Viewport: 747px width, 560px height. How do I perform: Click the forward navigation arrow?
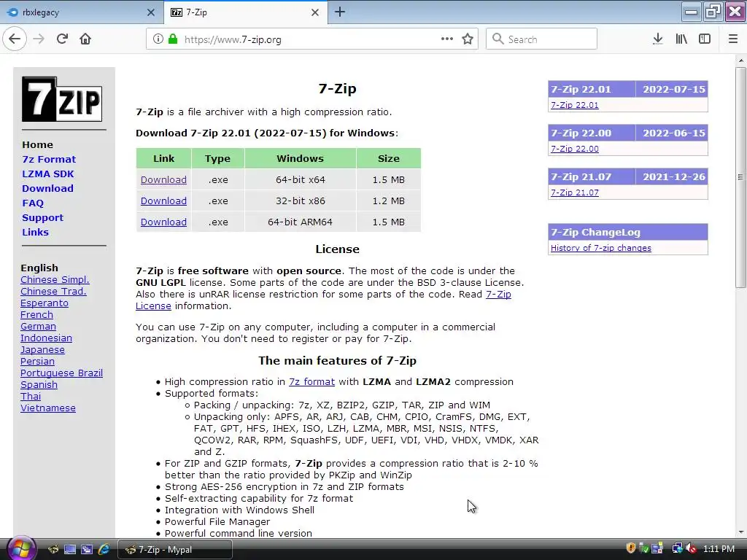tap(39, 39)
